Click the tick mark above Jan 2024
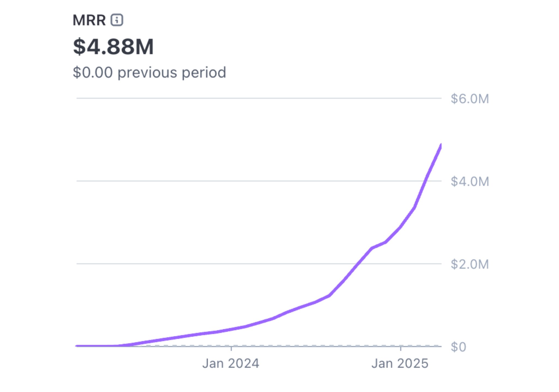This screenshot has height=392, width=559. (231, 348)
